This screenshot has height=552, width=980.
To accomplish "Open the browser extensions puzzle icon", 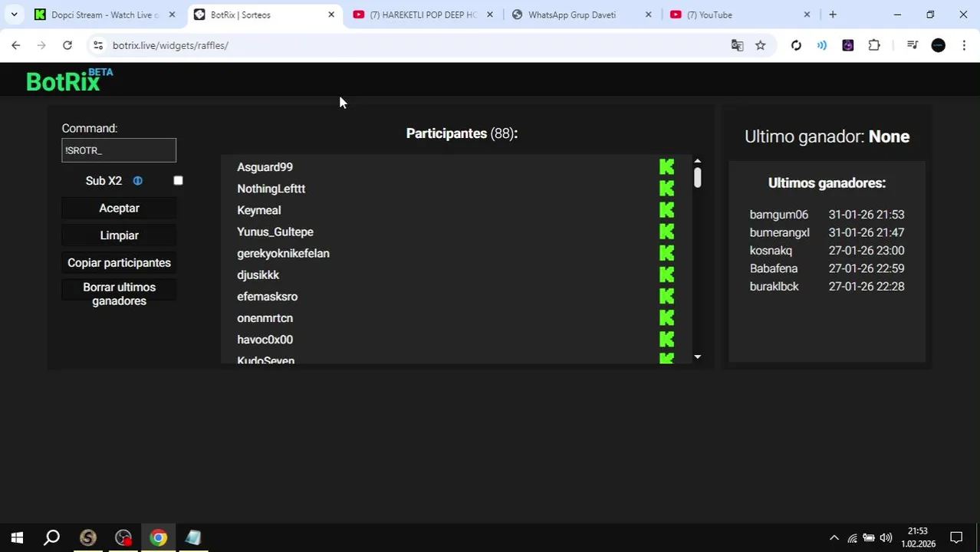I will click(x=874, y=45).
